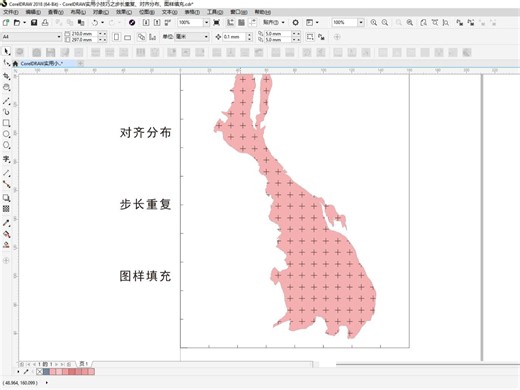Open the Layout menu
The width and height of the screenshot is (520, 390).
pyautogui.click(x=78, y=12)
